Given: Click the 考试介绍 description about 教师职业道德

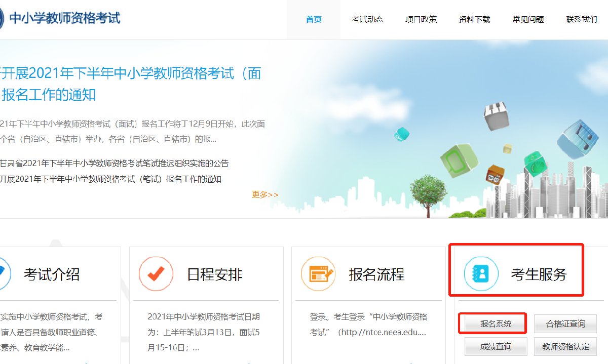Looking at the screenshot, I should [x=51, y=333].
